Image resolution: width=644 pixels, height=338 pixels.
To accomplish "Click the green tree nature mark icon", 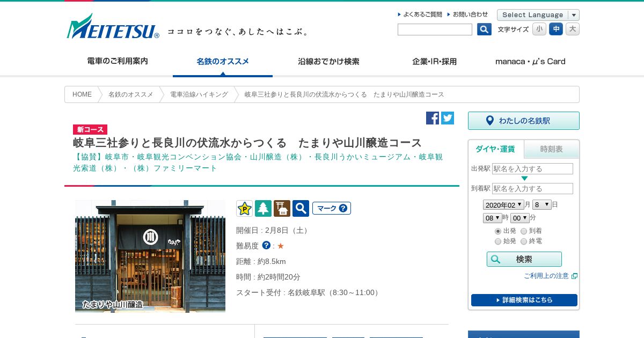I will point(263,208).
